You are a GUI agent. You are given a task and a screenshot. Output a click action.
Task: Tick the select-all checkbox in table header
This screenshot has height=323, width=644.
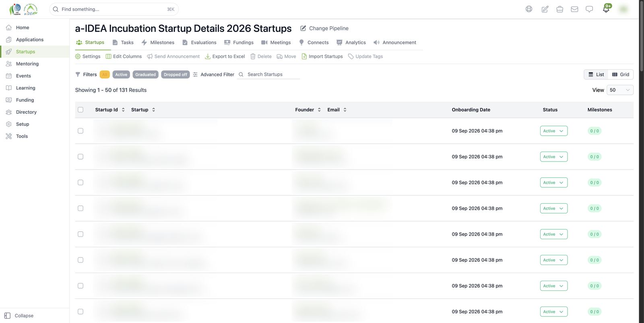coord(80,110)
